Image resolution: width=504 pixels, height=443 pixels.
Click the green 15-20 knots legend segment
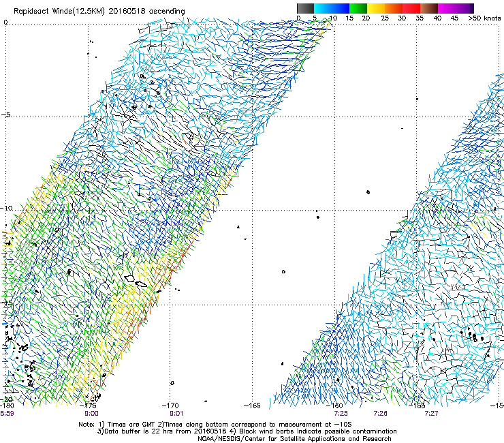click(x=358, y=8)
